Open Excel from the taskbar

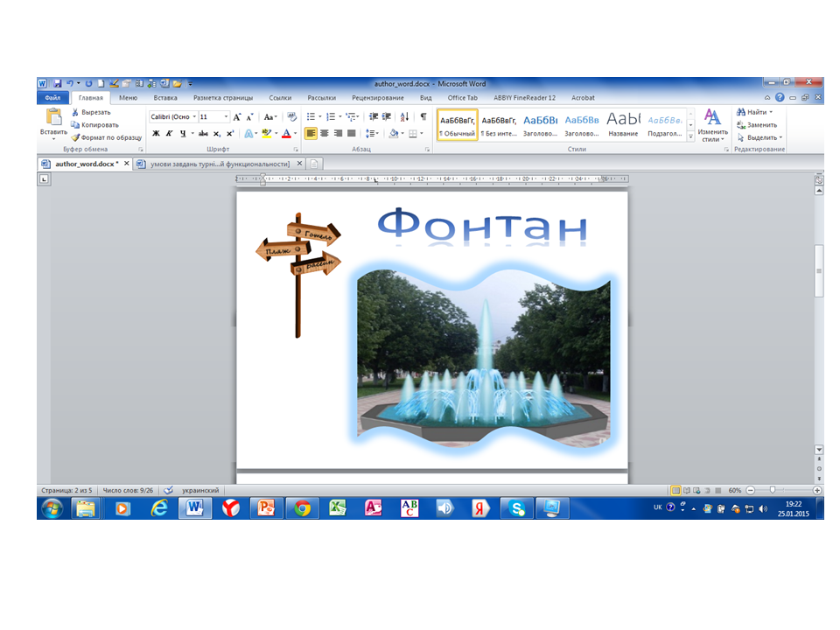pos(338,507)
